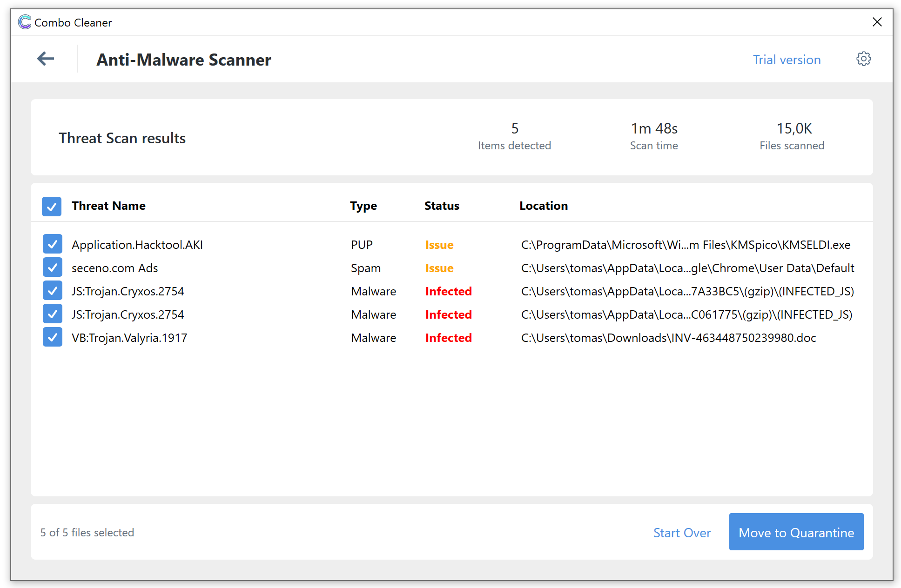Click Malware type for VB:Trojan.Valyria.1917
The height and width of the screenshot is (588, 901).
[374, 338]
